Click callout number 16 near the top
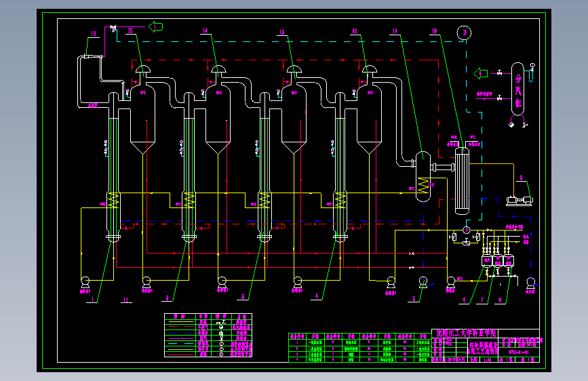 click(x=94, y=34)
